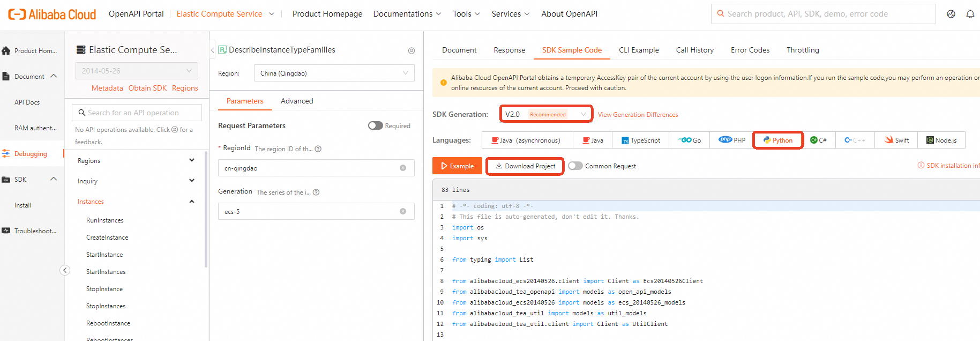Toggle the Required parameters switch
Screen dimensions: 980x341
pos(376,125)
